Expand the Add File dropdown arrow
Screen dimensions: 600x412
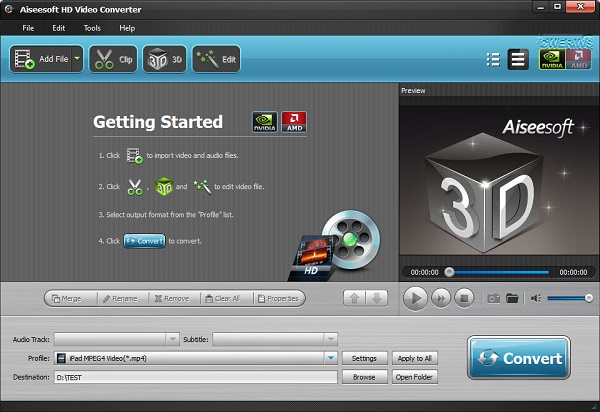[77, 60]
